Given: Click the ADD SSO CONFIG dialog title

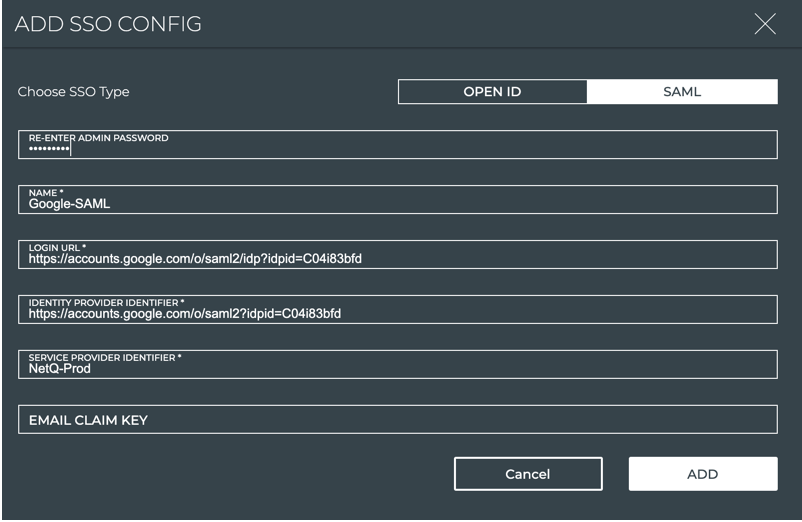Looking at the screenshot, I should point(108,24).
